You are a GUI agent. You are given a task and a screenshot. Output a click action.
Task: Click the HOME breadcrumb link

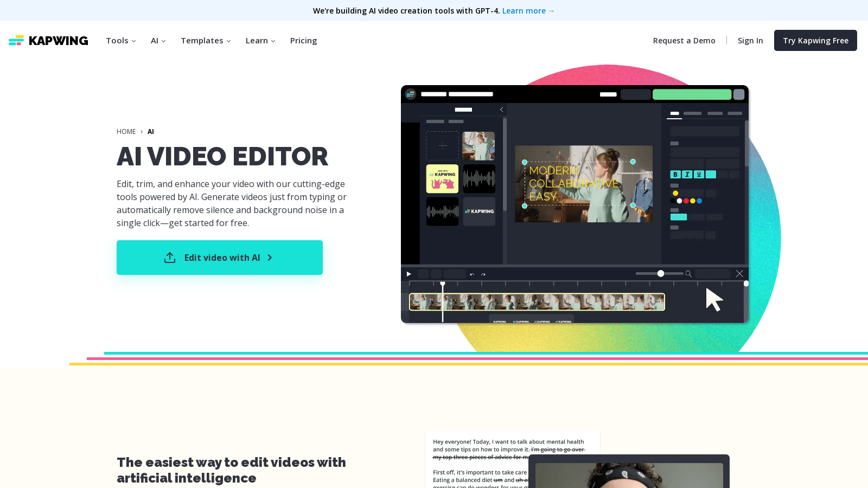[x=126, y=132]
